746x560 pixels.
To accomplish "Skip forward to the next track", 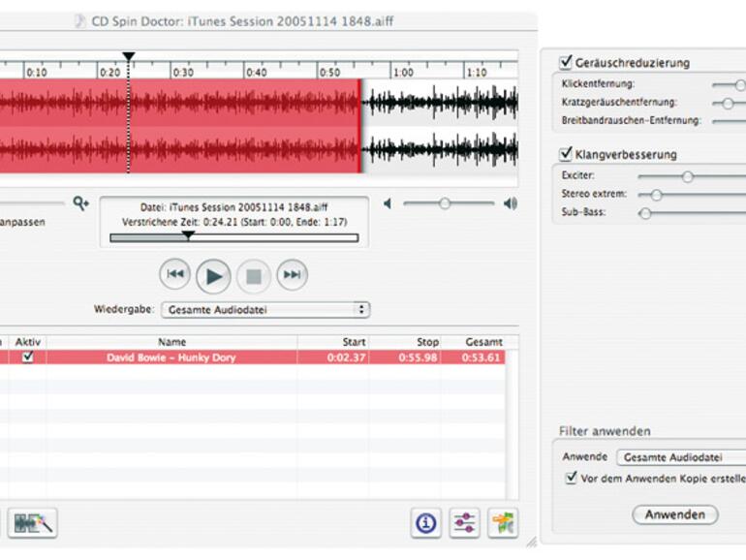I will 292,275.
